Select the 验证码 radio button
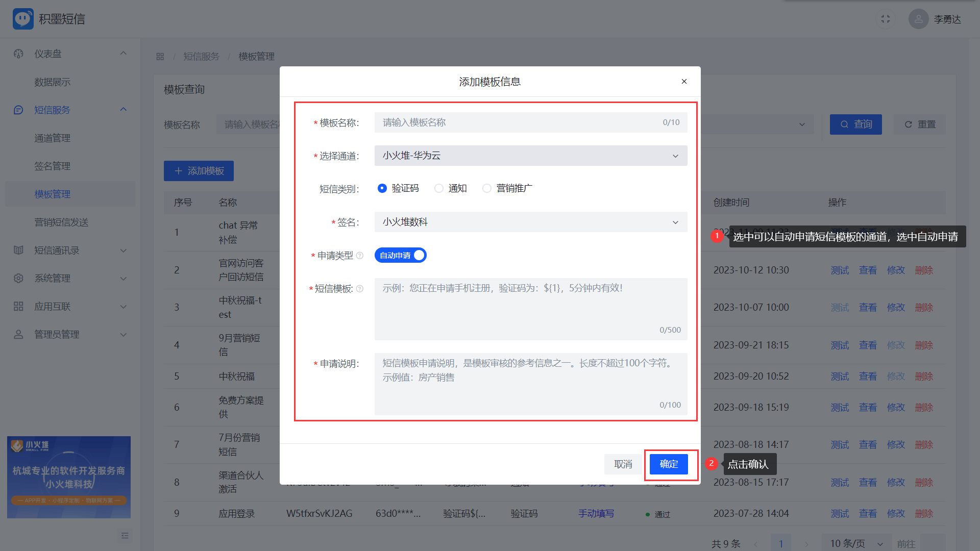The height and width of the screenshot is (551, 980). coord(382,188)
